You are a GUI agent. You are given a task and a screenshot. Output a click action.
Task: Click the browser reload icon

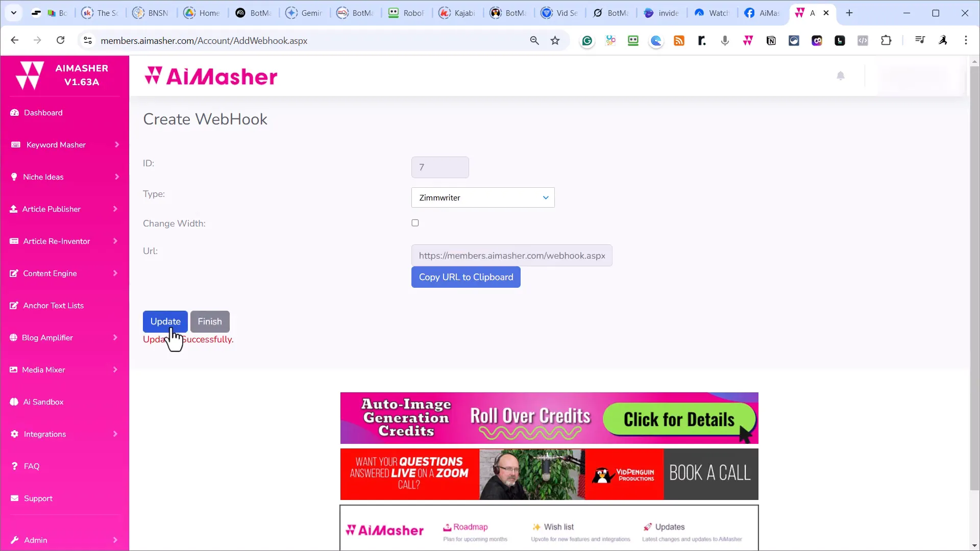60,40
